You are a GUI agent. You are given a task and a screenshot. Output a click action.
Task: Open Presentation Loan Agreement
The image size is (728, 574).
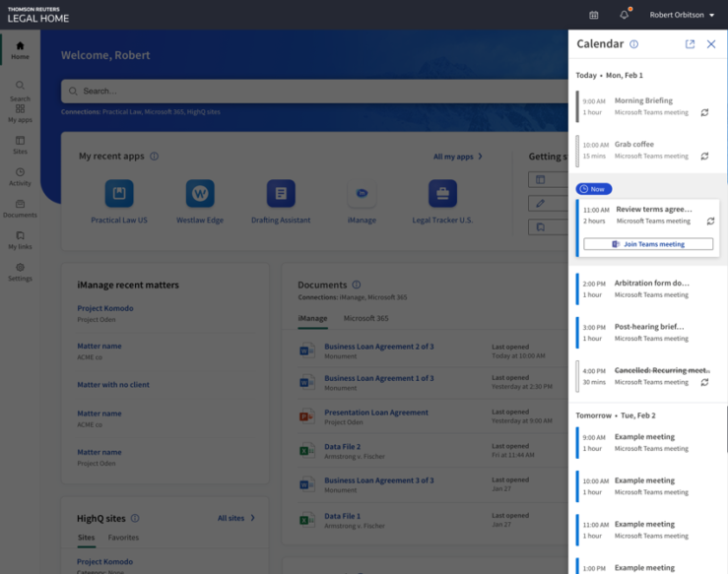coord(376,413)
